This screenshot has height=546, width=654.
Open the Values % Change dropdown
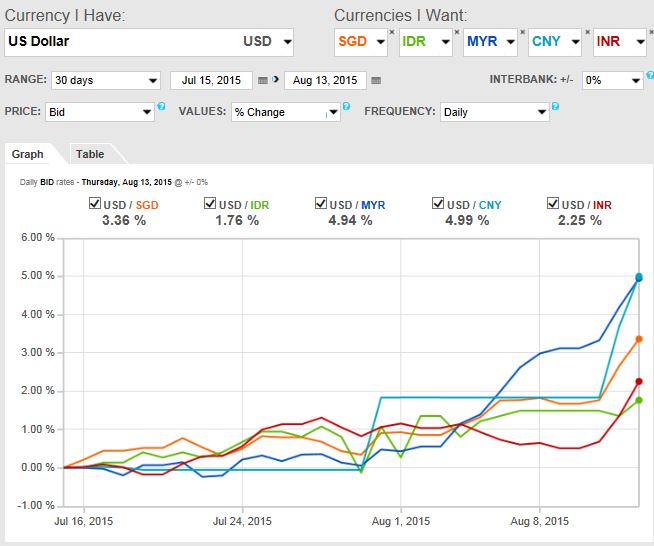(286, 112)
